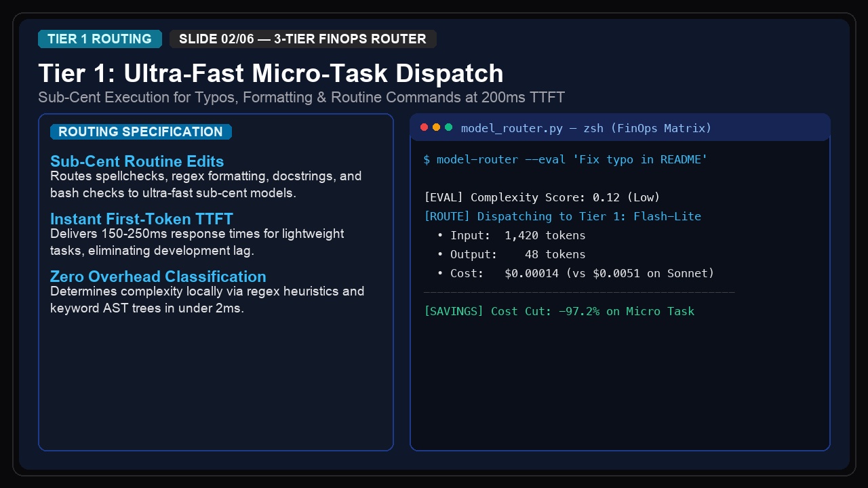
Task: Click the line "Determines complexity locally via regex heuristics and"
Action: point(208,291)
